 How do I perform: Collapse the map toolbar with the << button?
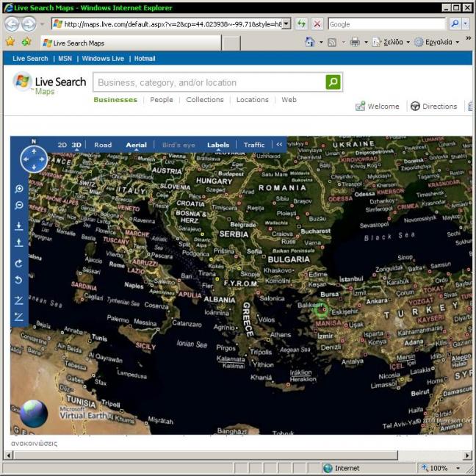[x=279, y=145]
